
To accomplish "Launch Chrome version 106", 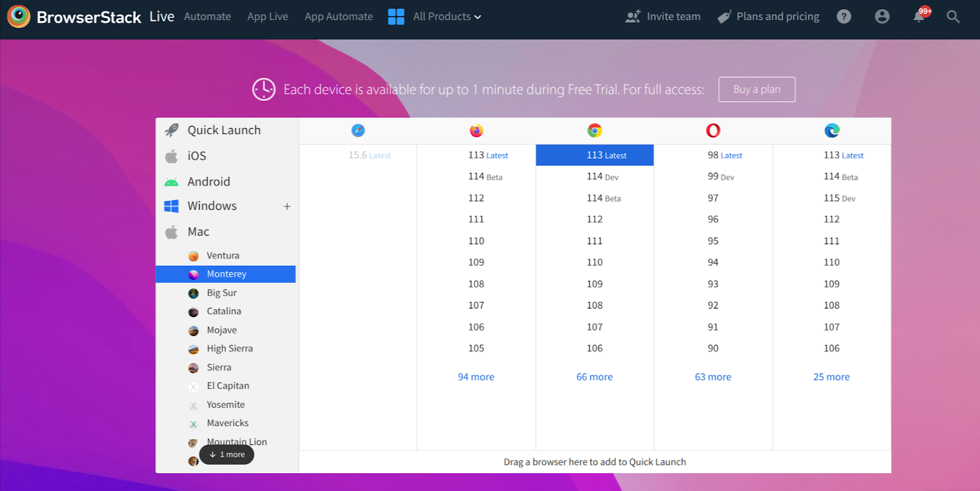I will (595, 348).
